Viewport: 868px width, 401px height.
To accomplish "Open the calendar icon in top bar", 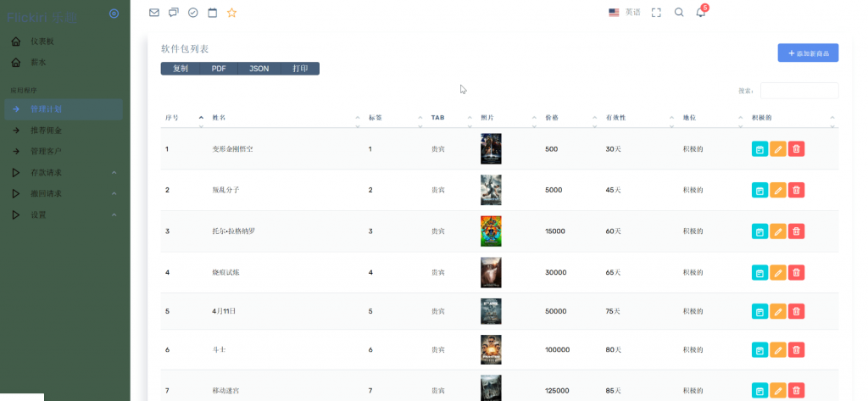I will pos(213,13).
